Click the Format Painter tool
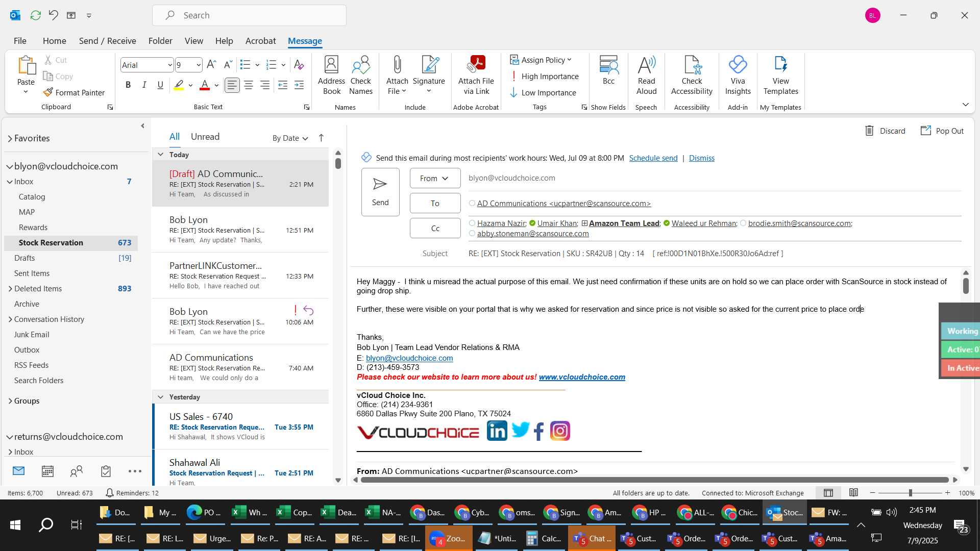Image resolution: width=980 pixels, height=551 pixels. pyautogui.click(x=74, y=92)
